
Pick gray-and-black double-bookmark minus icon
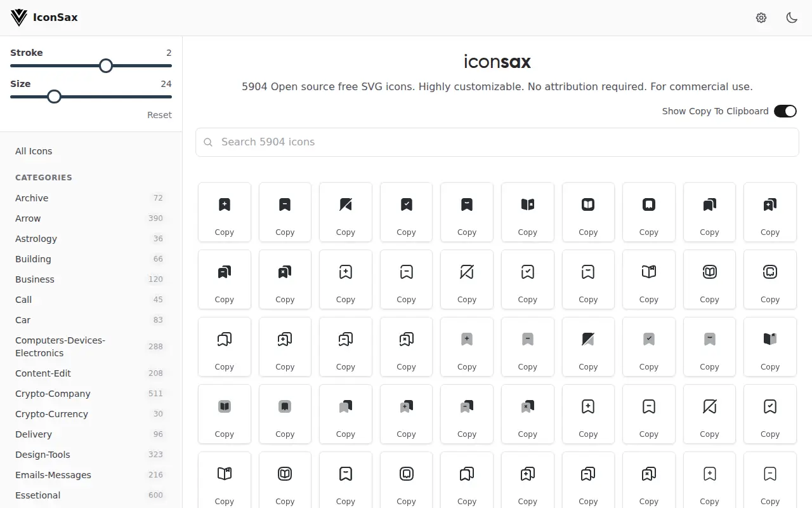point(467,406)
